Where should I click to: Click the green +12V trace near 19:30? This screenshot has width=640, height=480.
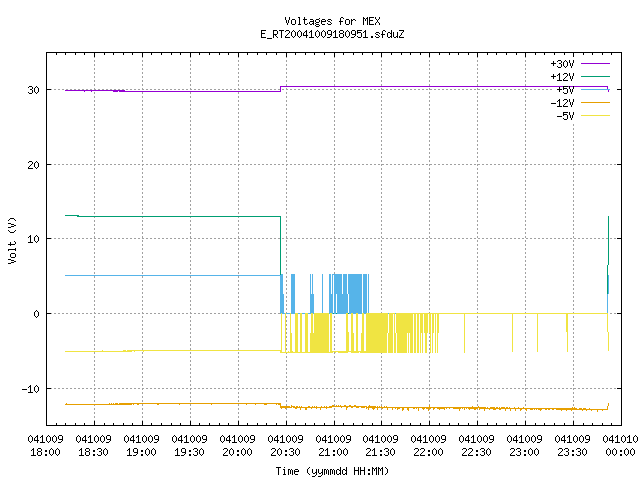click(190, 216)
